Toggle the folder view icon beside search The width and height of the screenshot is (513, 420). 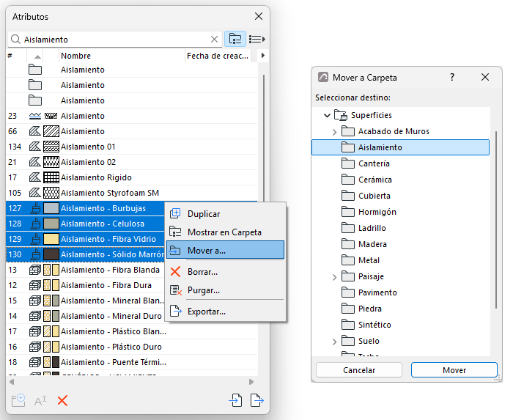(235, 40)
